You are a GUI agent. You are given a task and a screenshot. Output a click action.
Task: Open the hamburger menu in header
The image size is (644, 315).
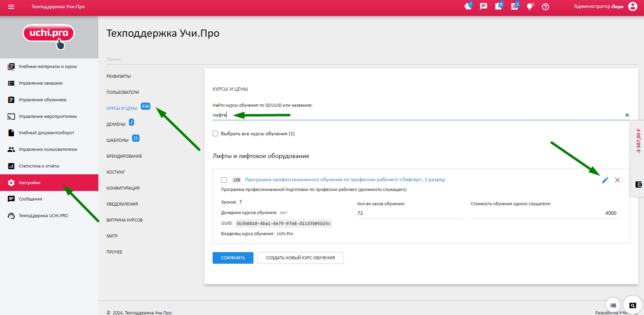[x=11, y=7]
